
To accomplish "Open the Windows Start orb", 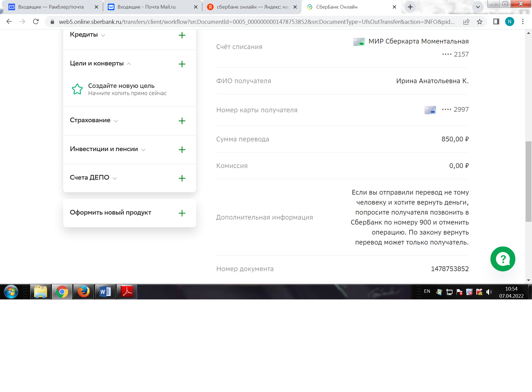I will 11,292.
